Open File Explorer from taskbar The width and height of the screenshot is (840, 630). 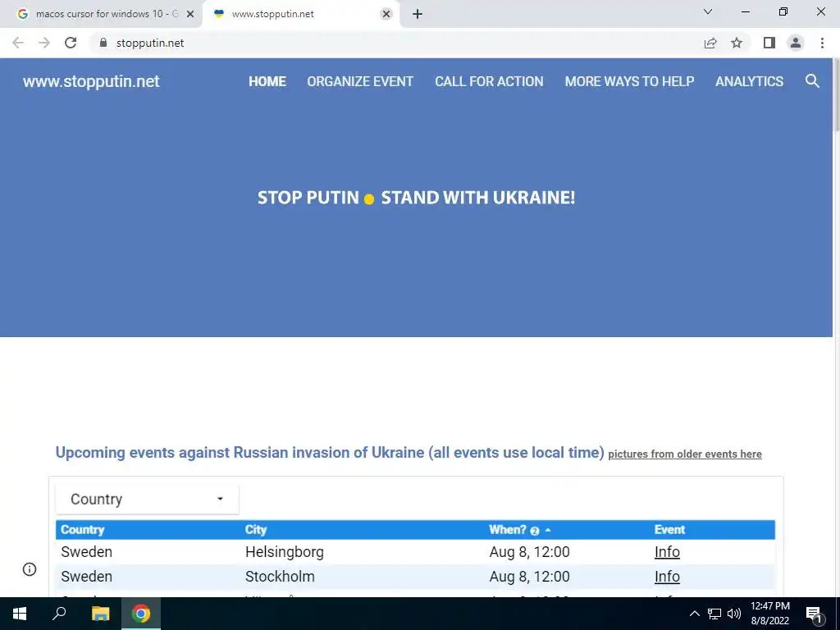(100, 614)
